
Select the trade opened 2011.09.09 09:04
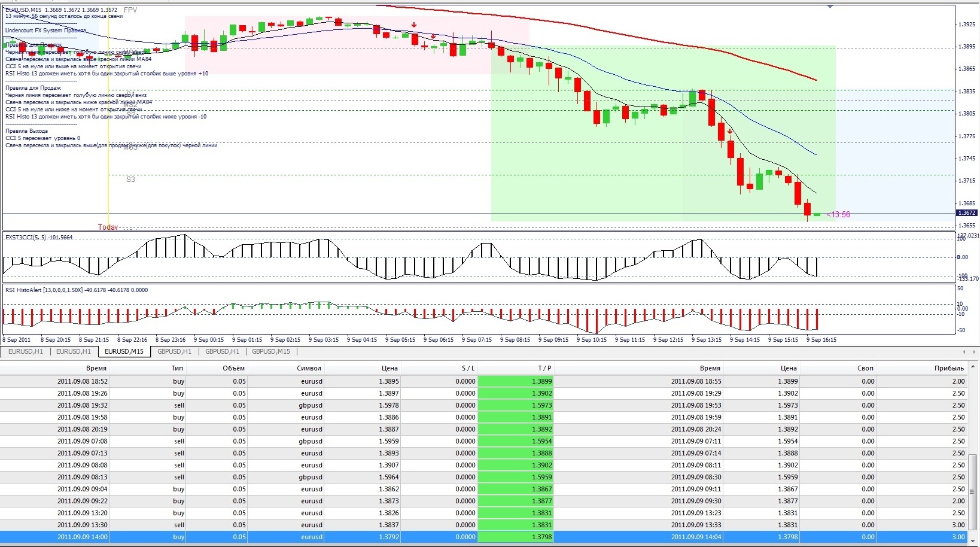(483, 489)
